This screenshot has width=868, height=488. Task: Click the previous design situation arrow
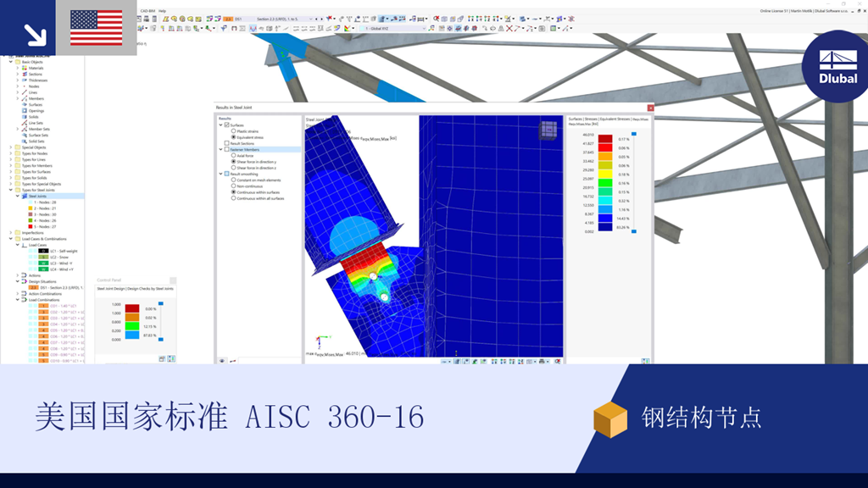click(317, 19)
